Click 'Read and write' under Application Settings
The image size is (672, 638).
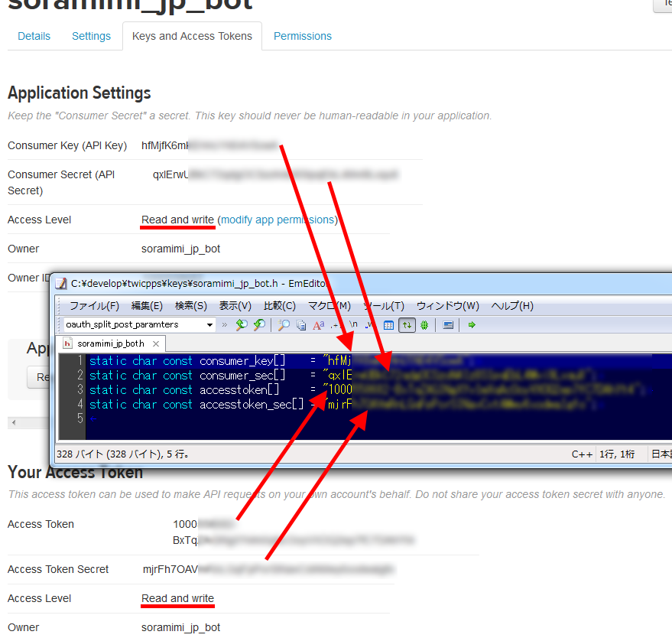point(177,220)
